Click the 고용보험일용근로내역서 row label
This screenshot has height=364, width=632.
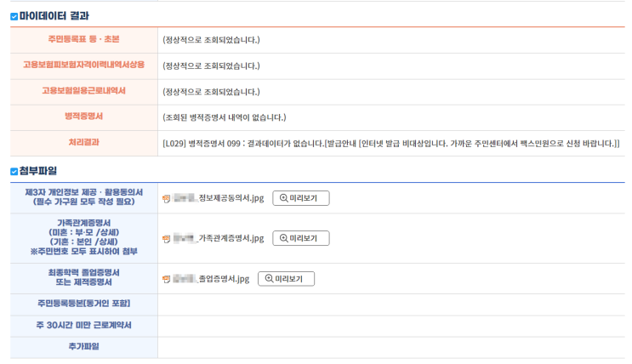(83, 91)
